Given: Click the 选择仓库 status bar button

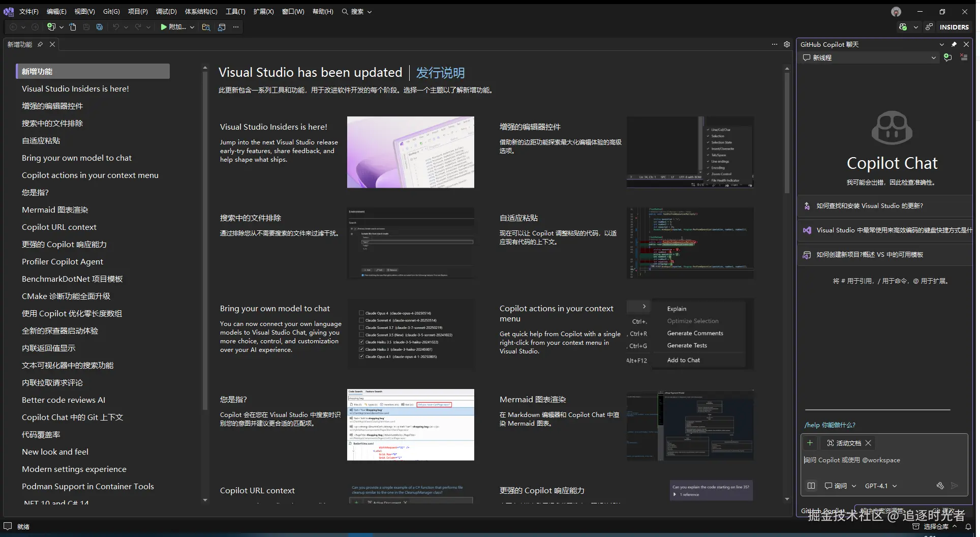Looking at the screenshot, I should [935, 526].
